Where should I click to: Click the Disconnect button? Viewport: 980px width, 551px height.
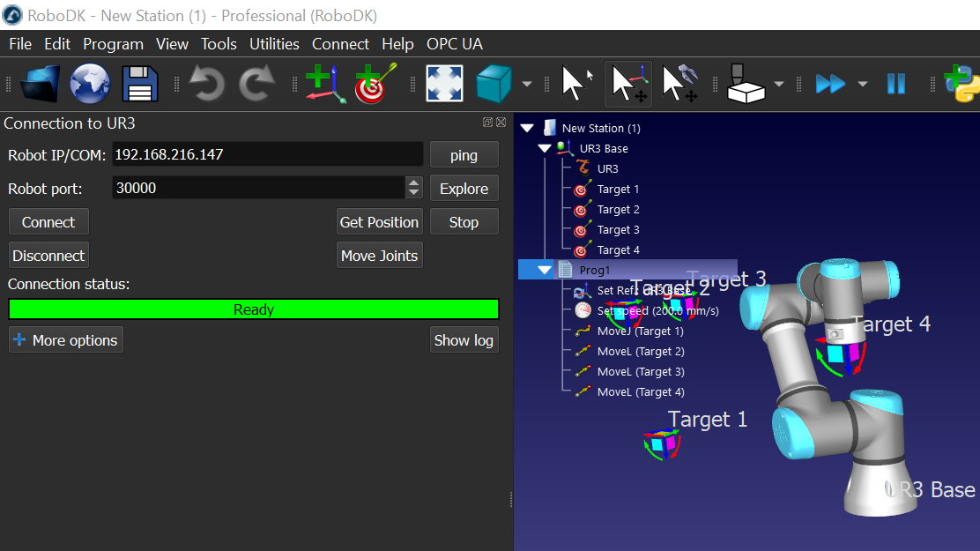tap(48, 255)
